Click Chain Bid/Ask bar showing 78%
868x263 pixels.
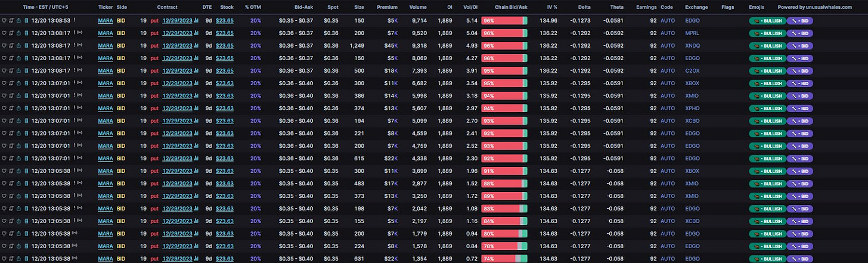coord(504,247)
